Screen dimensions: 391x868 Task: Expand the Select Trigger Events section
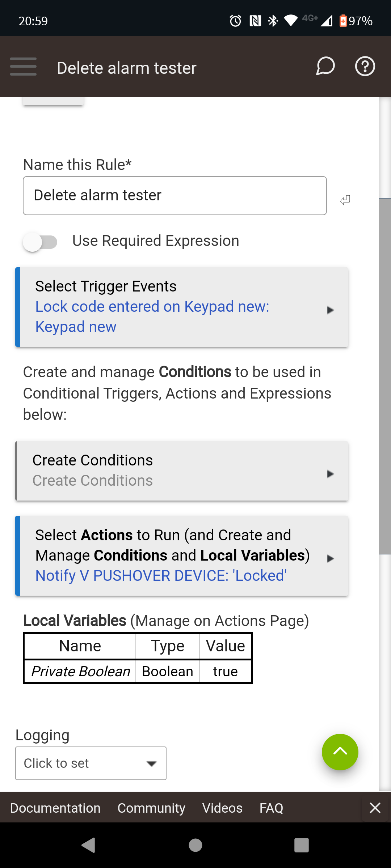pyautogui.click(x=182, y=307)
